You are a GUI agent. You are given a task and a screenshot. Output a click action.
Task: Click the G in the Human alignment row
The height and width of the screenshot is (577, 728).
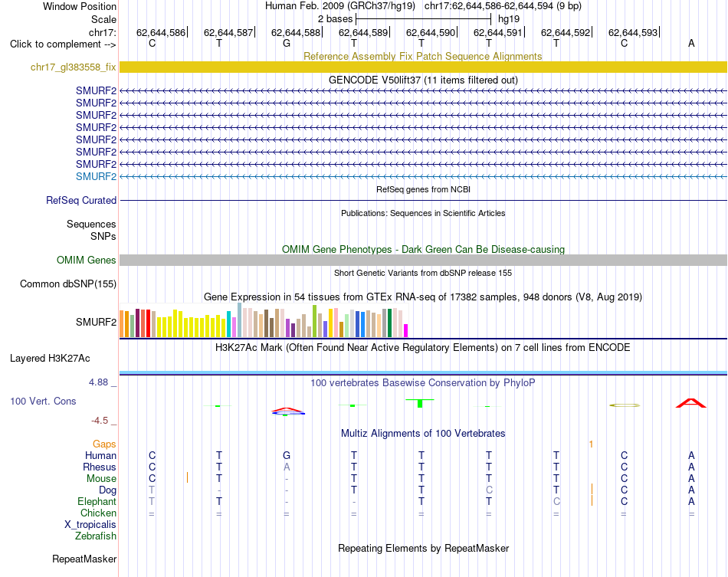pyautogui.click(x=287, y=455)
